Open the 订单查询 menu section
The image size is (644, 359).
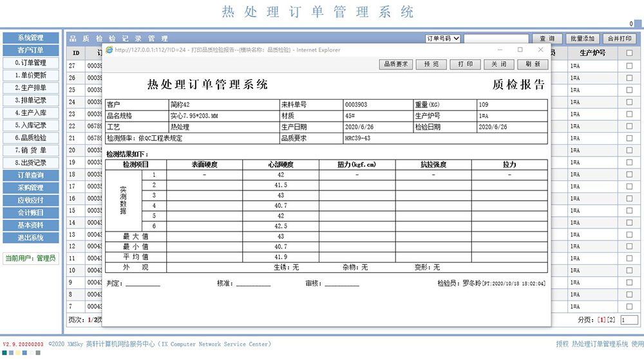pos(31,175)
